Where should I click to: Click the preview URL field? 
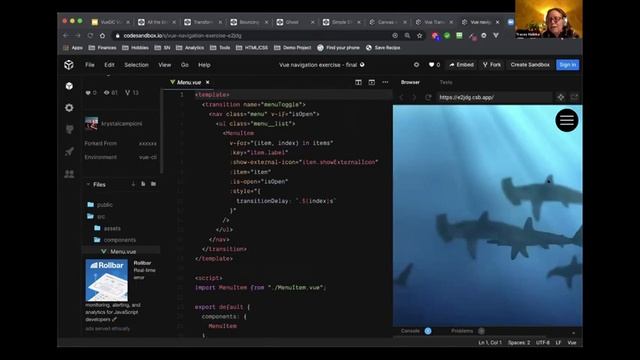(495, 98)
